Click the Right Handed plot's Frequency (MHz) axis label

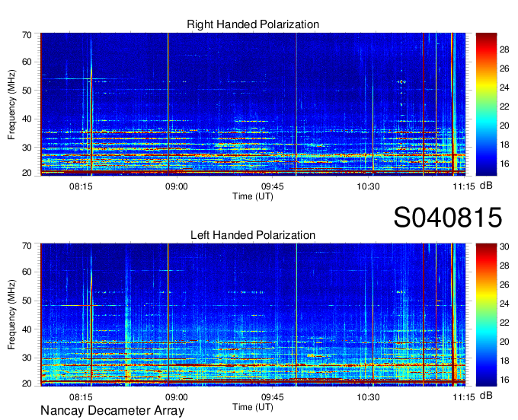[11, 104]
